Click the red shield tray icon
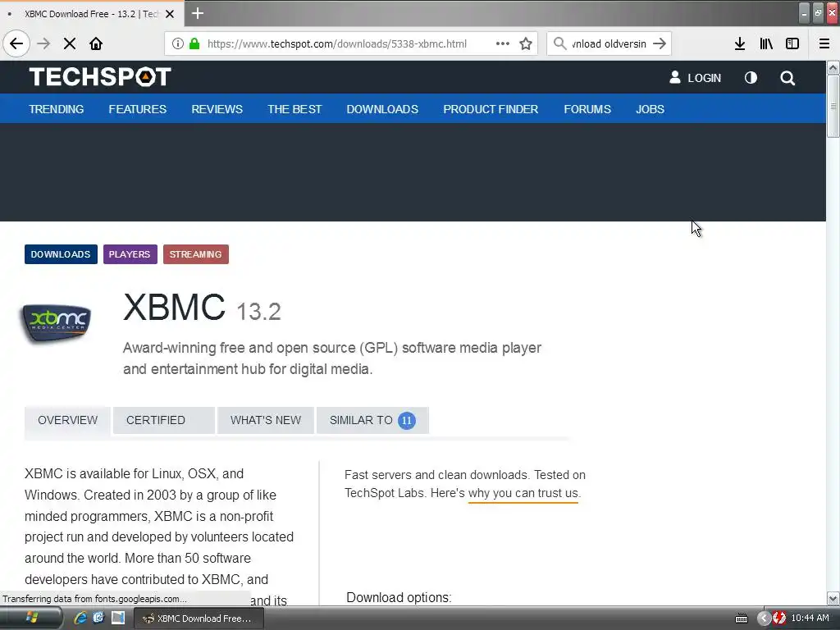 779,619
